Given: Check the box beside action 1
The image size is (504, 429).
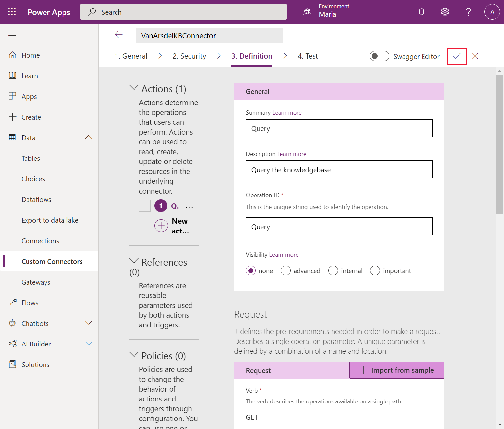Looking at the screenshot, I should [x=145, y=206].
